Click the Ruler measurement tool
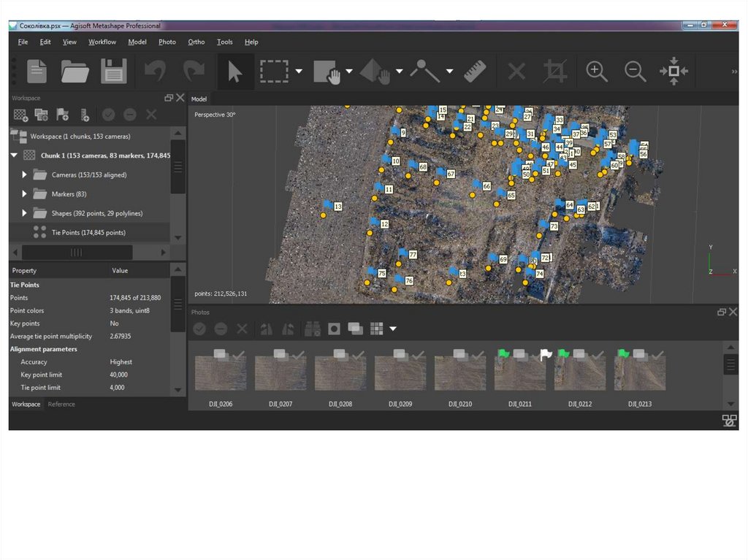748x560 pixels. coord(476,72)
